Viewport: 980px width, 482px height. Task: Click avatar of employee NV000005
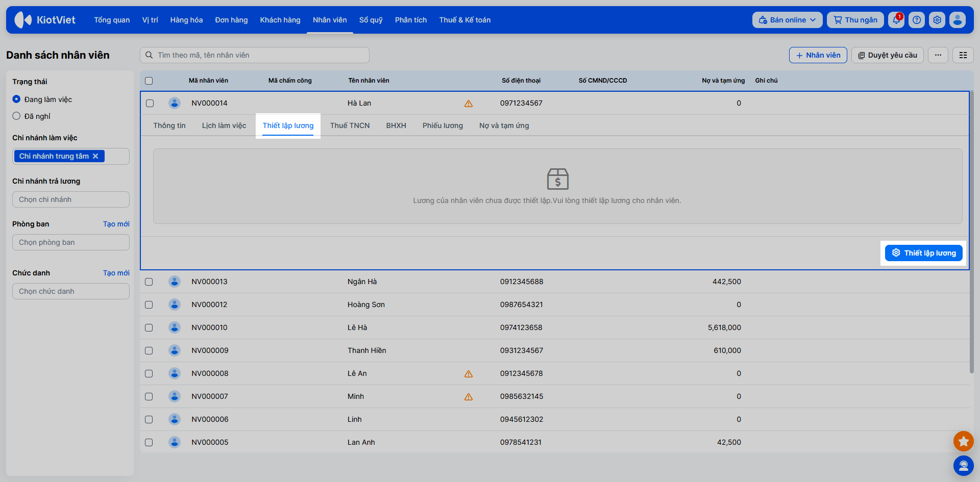click(x=175, y=442)
